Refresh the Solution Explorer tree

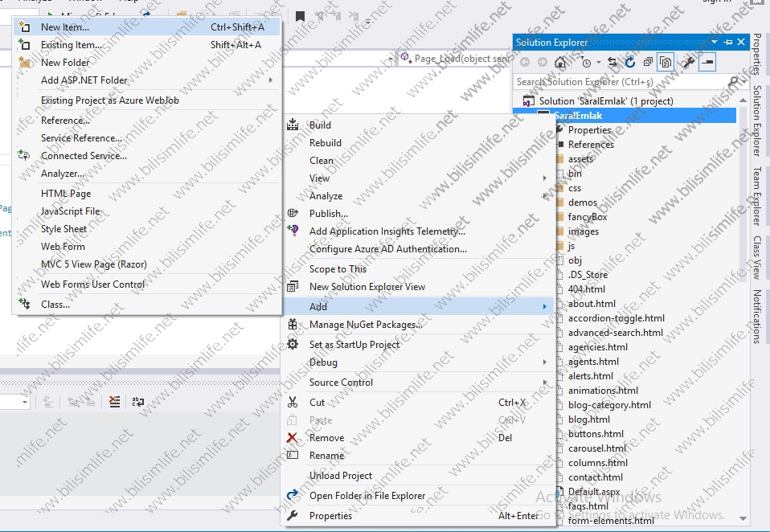click(630, 63)
